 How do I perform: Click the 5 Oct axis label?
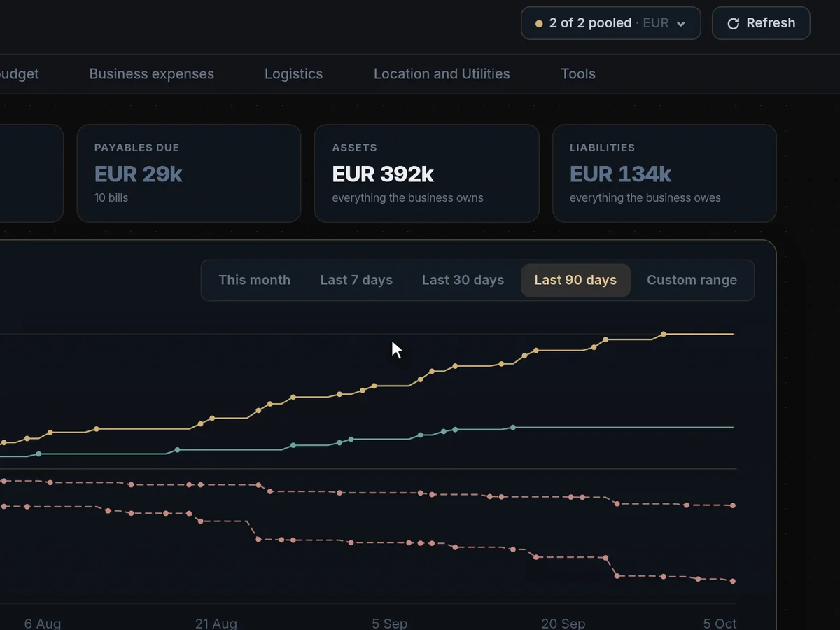pyautogui.click(x=720, y=623)
